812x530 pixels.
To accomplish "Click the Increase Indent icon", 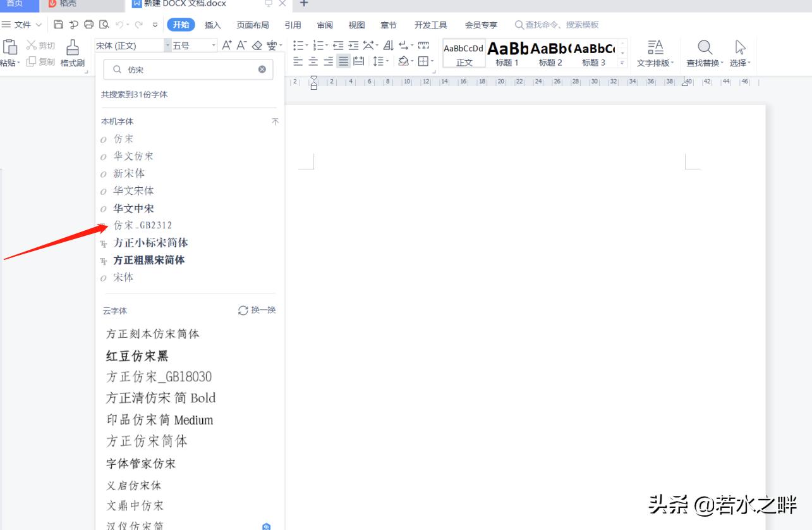I will [353, 45].
